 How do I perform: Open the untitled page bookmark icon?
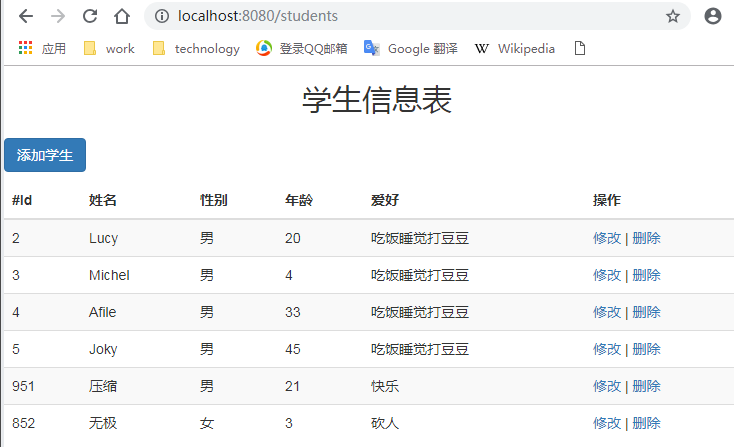(x=580, y=48)
